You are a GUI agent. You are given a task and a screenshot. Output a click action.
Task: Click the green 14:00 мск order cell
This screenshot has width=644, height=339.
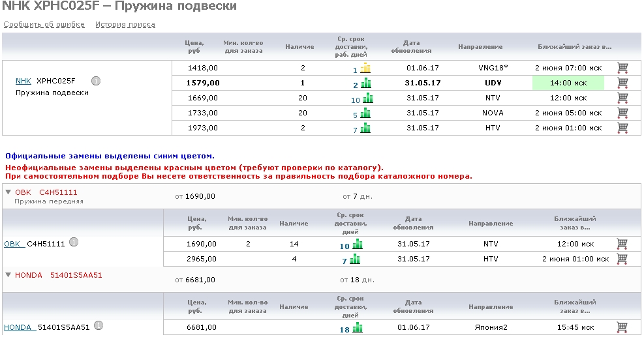[568, 83]
